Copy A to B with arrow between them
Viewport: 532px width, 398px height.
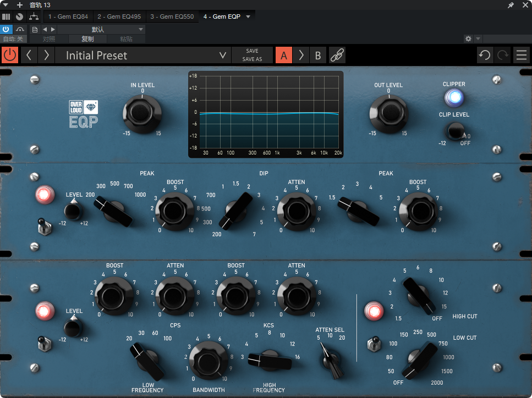301,55
